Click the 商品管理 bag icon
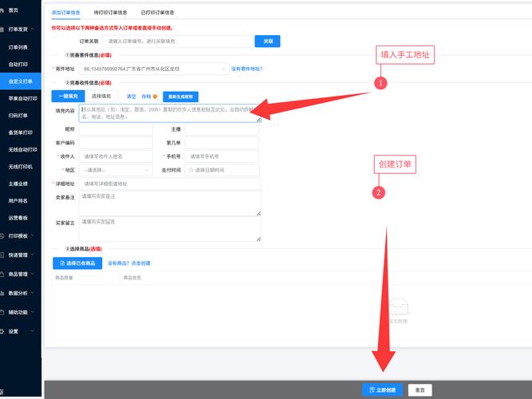 pyautogui.click(x=2, y=274)
